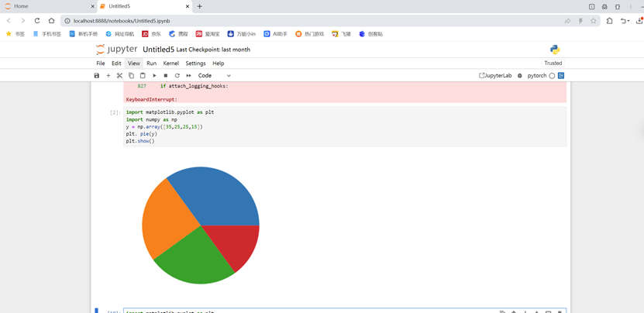644x313 pixels.
Task: Toggle the table of contents panel icon
Action: click(x=561, y=76)
